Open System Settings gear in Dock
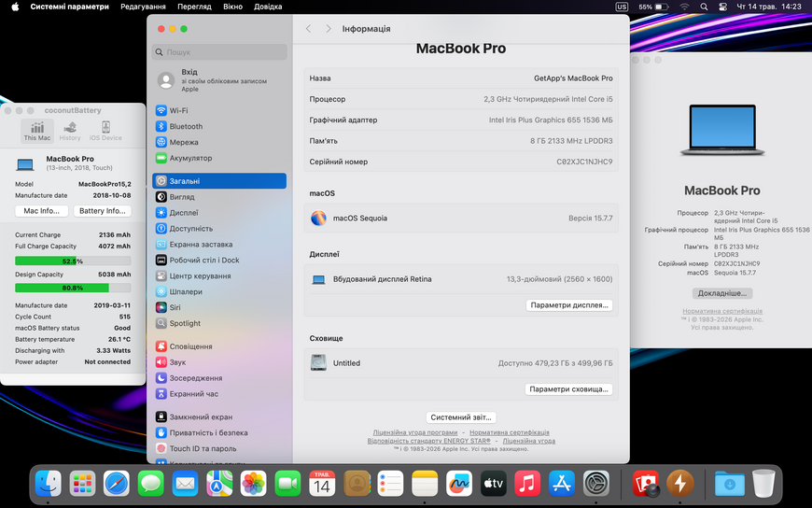 (596, 484)
